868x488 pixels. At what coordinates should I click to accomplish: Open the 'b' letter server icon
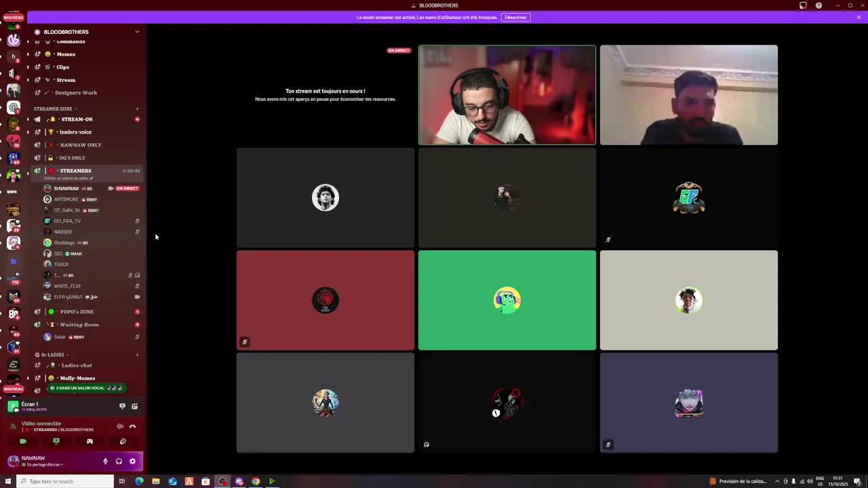click(x=14, y=56)
